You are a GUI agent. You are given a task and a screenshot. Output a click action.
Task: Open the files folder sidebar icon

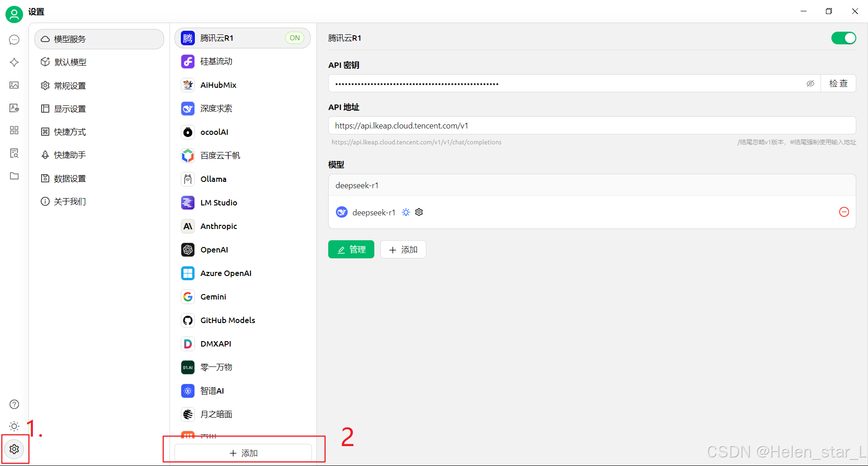point(14,176)
